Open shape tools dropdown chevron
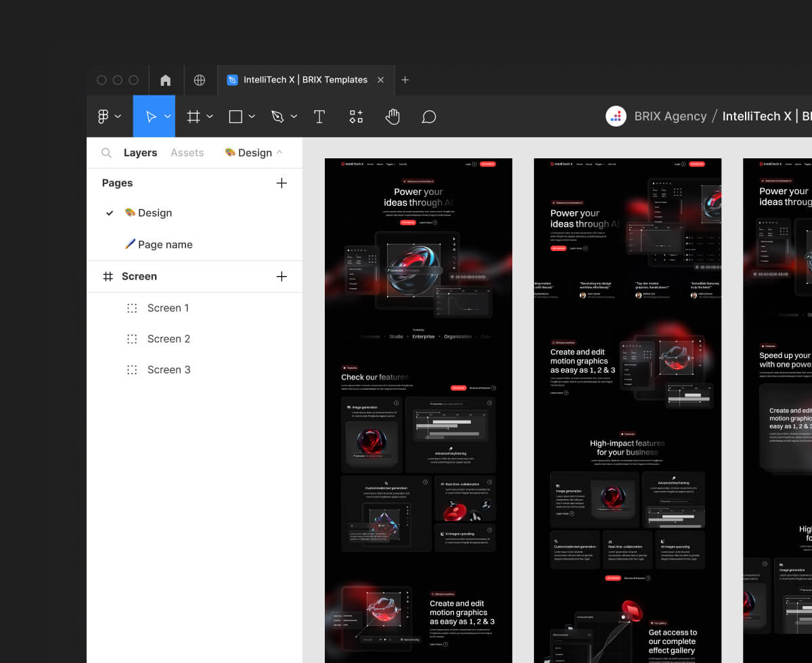Screen dimensions: 812x663 tap(252, 116)
